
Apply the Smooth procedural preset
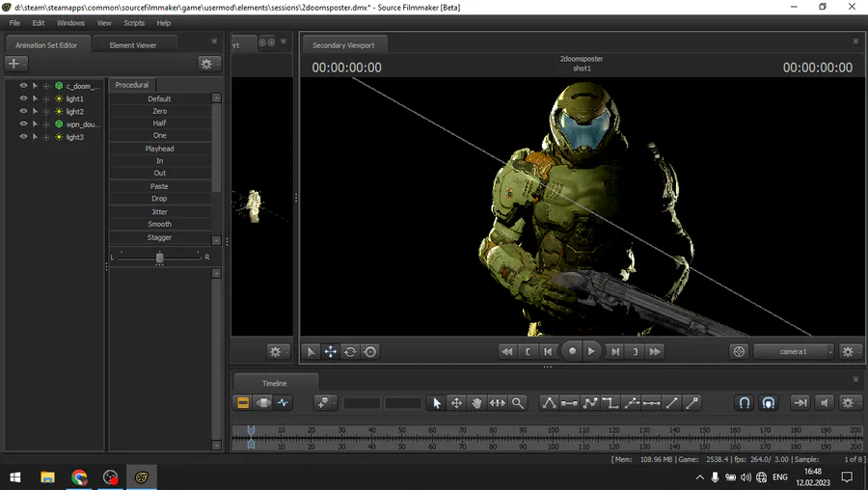click(x=159, y=224)
